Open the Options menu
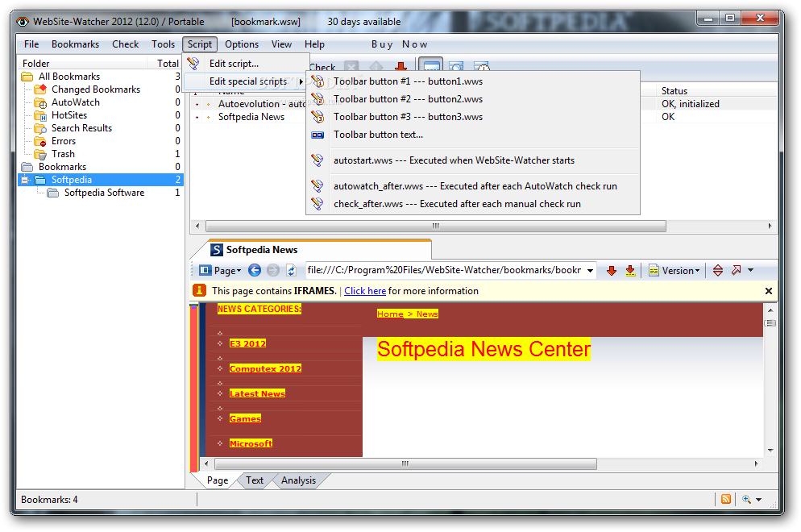This screenshot has height=532, width=801. click(242, 44)
